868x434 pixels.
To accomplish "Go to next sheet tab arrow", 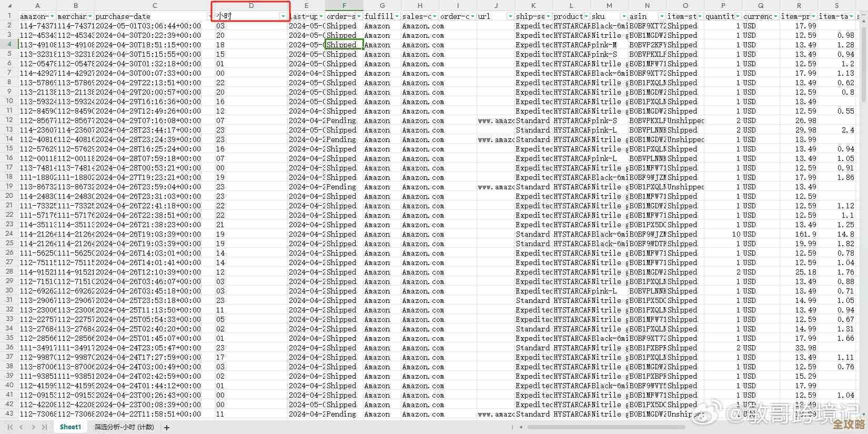I will tap(33, 427).
